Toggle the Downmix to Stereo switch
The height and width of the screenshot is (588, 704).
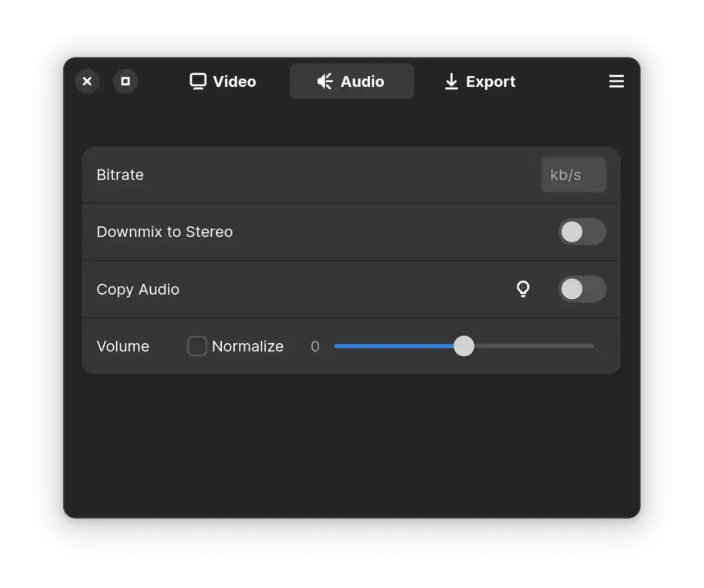(582, 232)
